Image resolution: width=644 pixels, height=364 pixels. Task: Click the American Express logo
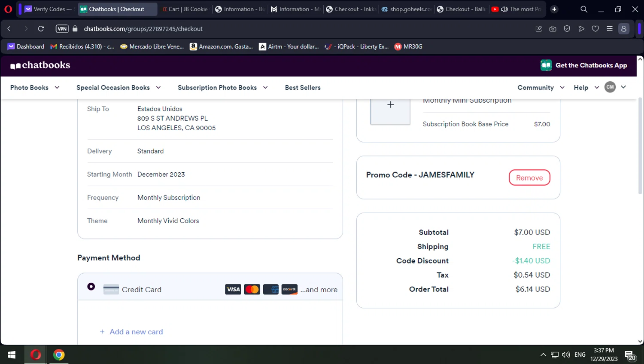coord(271,290)
